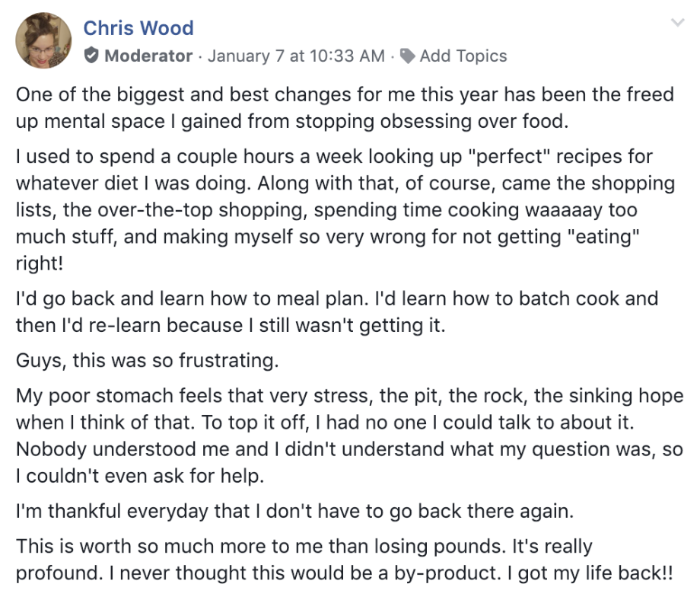The image size is (700, 603).
Task: Click the line 'I used to spend a couple hours'
Action: 334,157
